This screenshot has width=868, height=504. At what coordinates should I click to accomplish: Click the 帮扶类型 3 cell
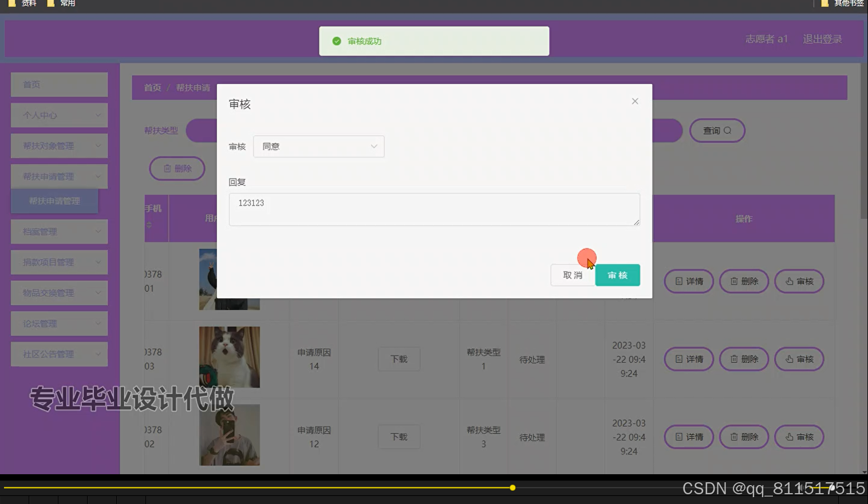click(x=483, y=437)
